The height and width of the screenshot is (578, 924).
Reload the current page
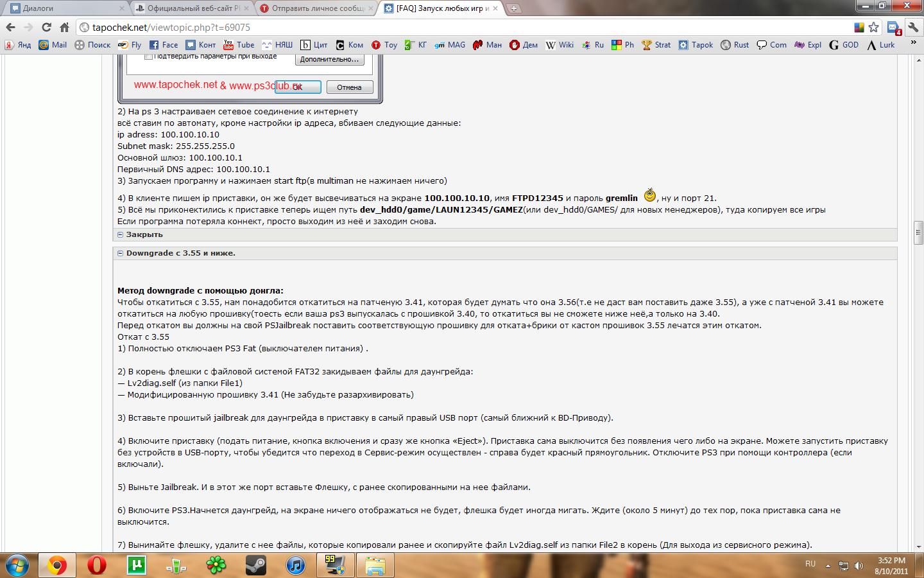coord(46,27)
